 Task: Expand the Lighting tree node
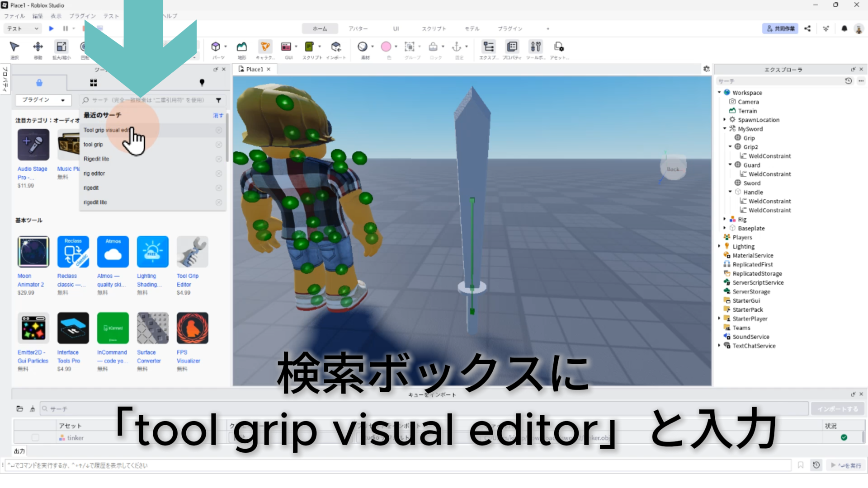719,246
